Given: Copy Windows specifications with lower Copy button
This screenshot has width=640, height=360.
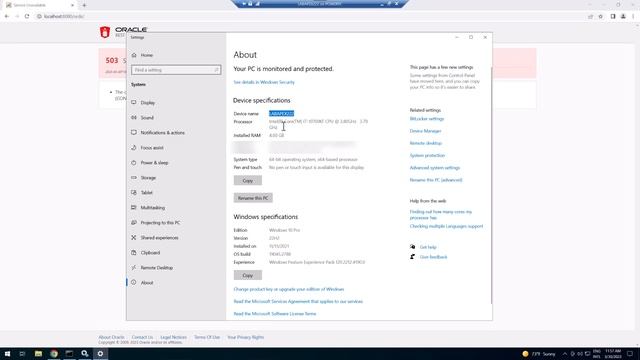Looking at the screenshot, I should coord(248,275).
